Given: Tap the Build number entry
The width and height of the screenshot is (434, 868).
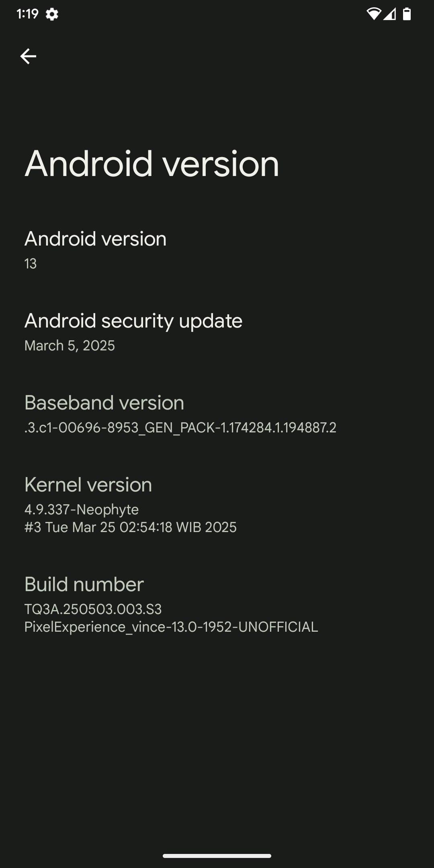Looking at the screenshot, I should 217,604.
